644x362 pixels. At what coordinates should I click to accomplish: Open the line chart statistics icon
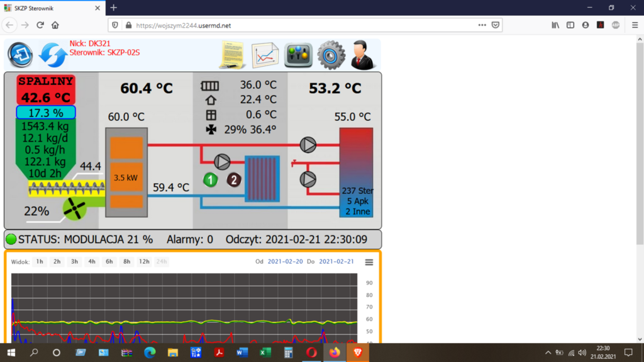coord(265,55)
